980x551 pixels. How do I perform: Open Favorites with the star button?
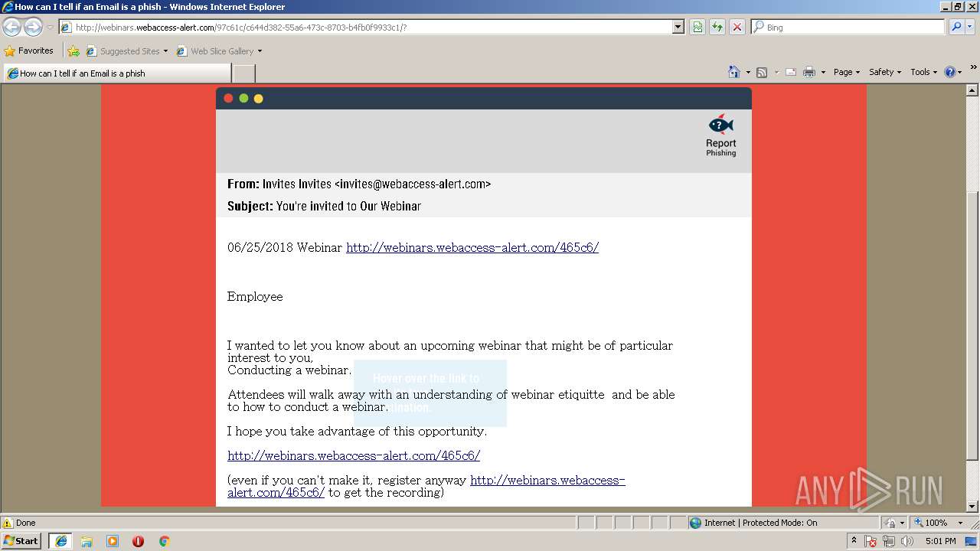click(29, 51)
